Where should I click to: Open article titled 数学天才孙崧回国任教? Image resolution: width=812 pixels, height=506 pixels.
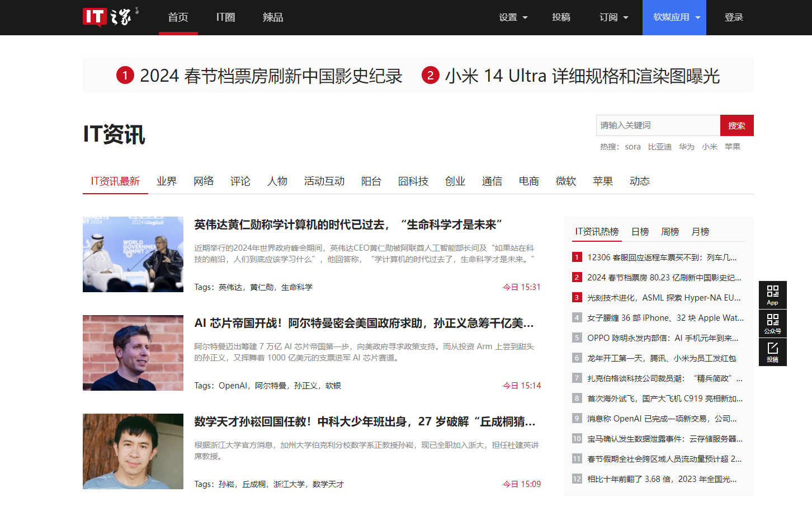point(365,422)
